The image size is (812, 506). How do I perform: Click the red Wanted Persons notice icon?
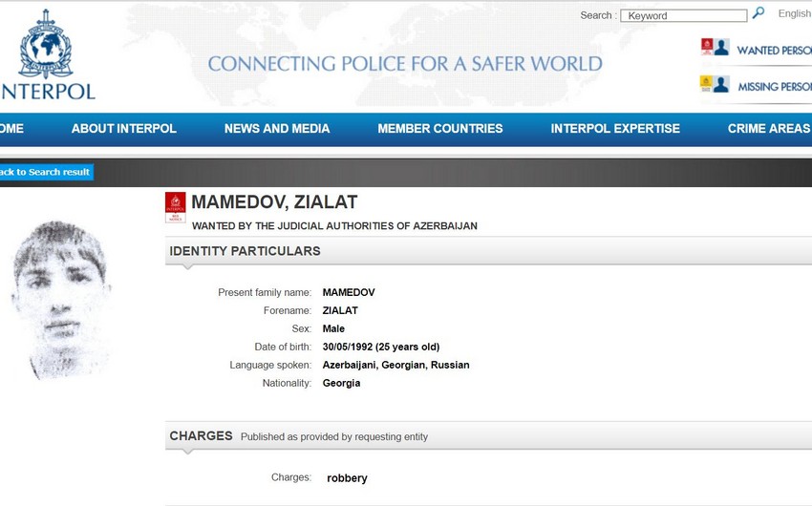pyautogui.click(x=706, y=47)
